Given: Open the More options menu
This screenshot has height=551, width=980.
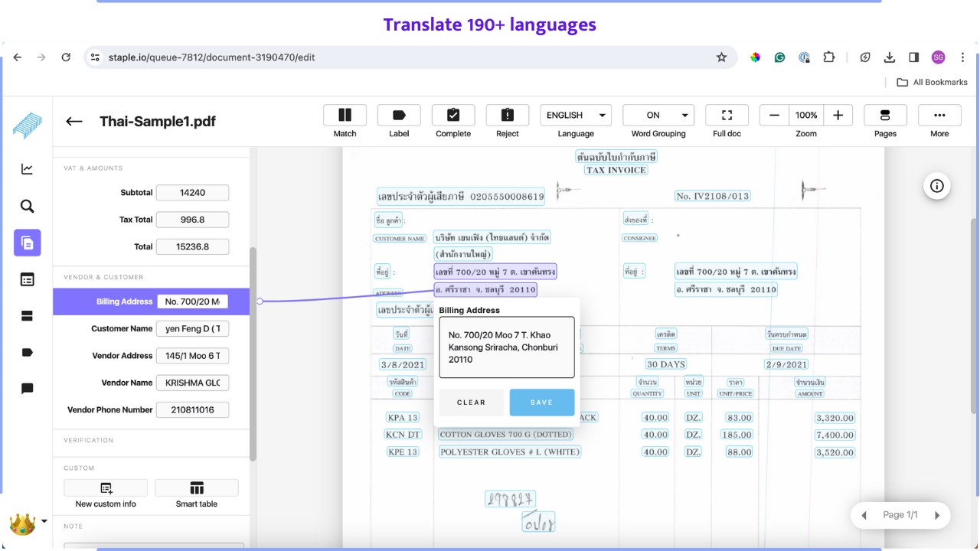Looking at the screenshot, I should click(x=939, y=115).
